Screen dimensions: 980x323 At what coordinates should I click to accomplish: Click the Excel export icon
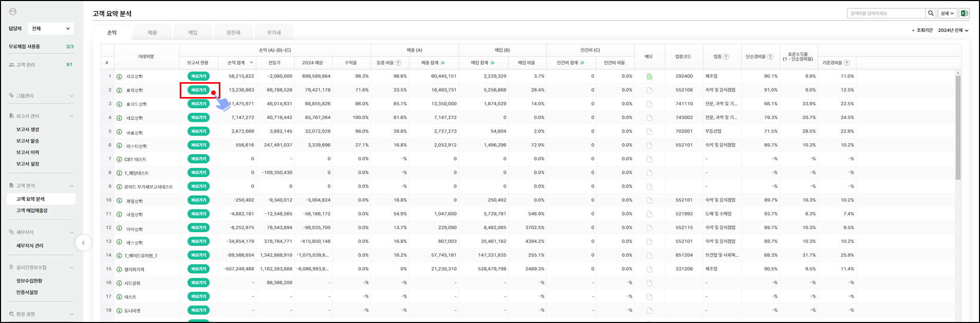point(964,13)
